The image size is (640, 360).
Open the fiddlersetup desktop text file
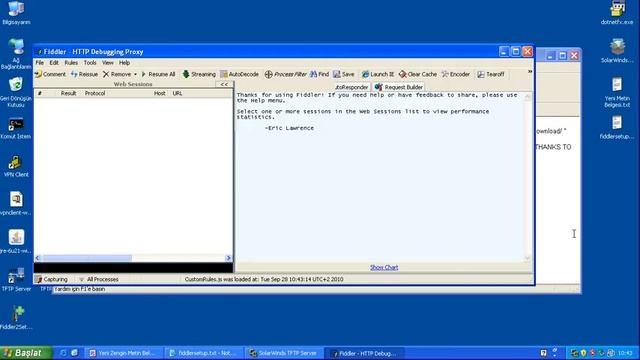[617, 127]
